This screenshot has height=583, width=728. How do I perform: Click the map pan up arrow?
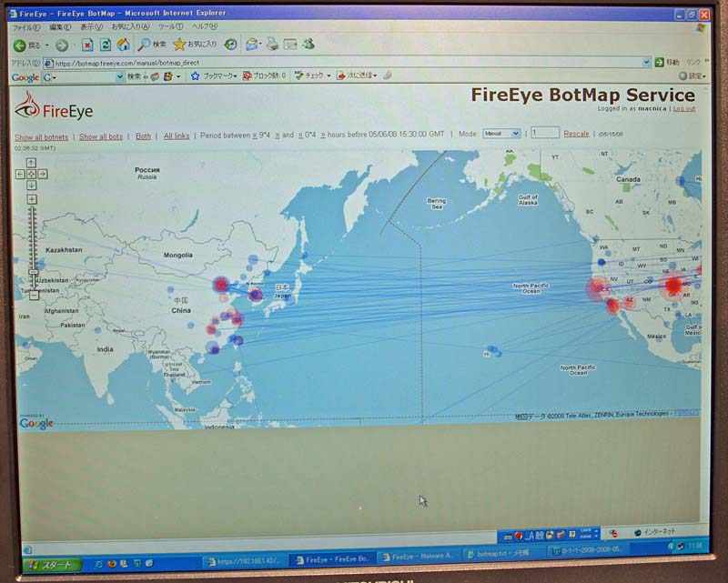pos(31,163)
